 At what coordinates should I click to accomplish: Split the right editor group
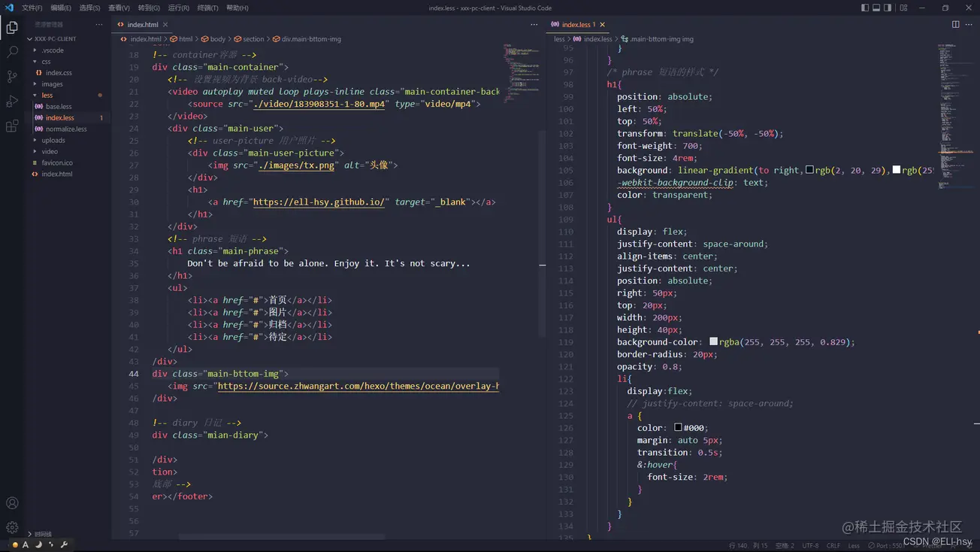pyautogui.click(x=955, y=24)
